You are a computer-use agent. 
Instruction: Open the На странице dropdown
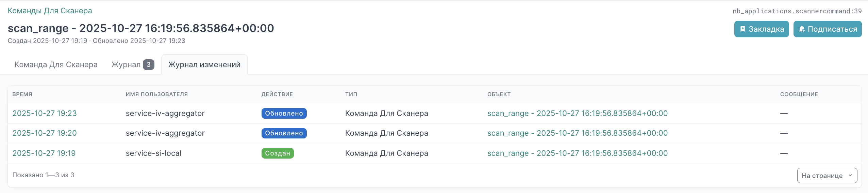click(827, 176)
